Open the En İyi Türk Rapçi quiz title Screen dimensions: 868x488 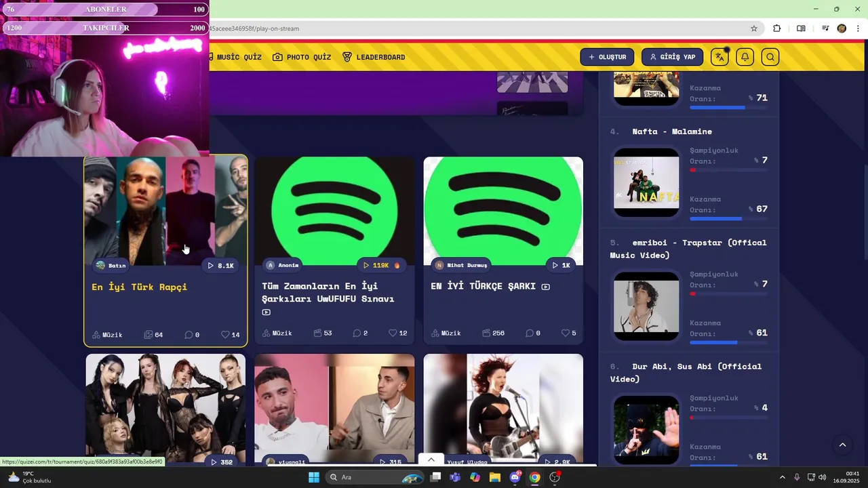139,287
